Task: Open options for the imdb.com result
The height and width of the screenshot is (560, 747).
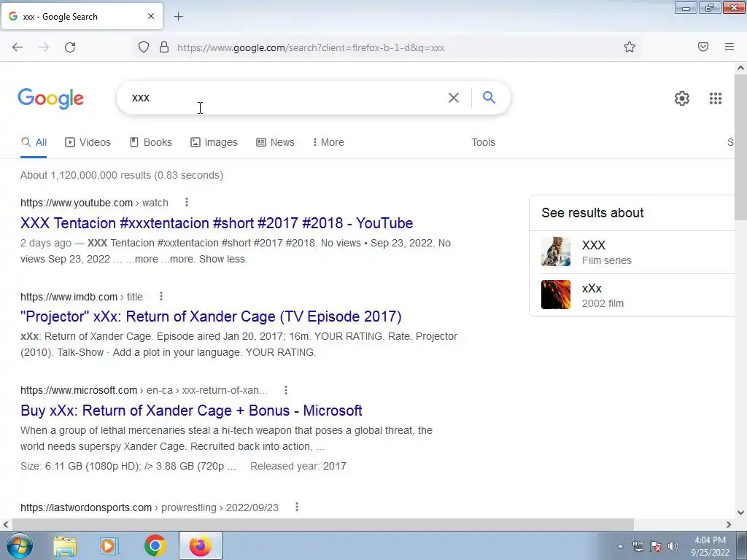Action: coord(161,296)
